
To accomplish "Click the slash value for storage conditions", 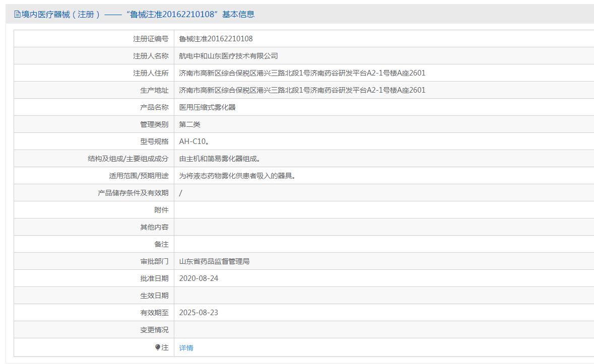I will [181, 193].
